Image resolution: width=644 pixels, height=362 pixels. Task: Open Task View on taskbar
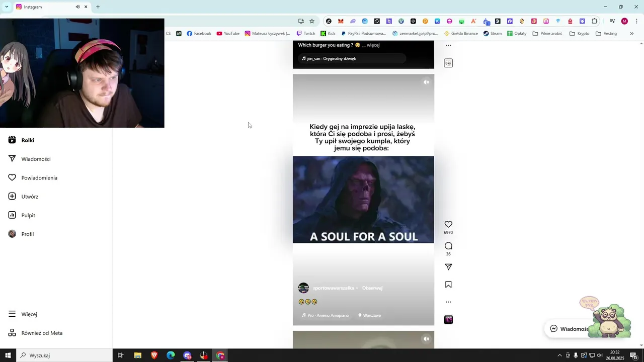click(121, 355)
